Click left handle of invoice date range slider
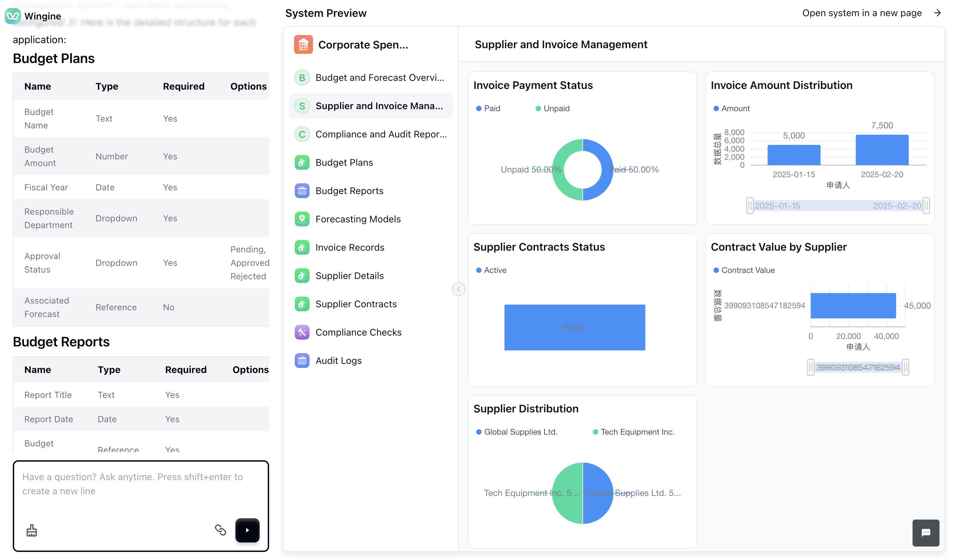 coord(750,206)
